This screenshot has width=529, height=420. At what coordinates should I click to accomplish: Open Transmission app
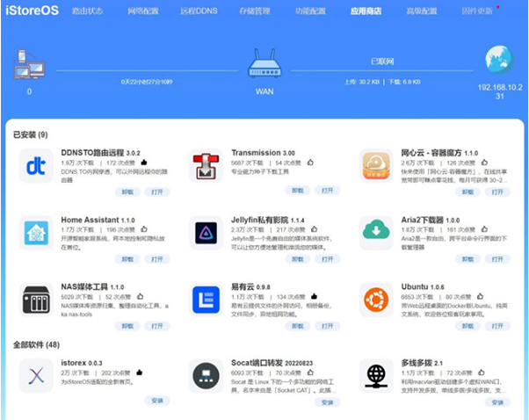click(327, 191)
